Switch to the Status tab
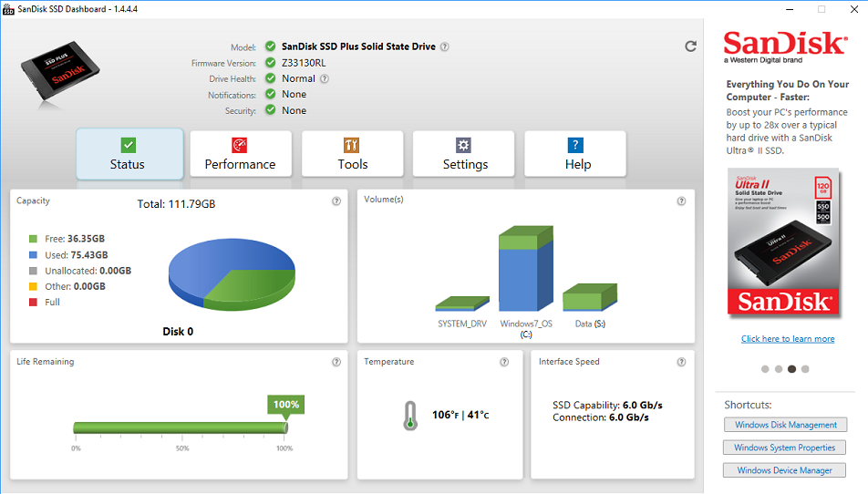 pyautogui.click(x=129, y=154)
